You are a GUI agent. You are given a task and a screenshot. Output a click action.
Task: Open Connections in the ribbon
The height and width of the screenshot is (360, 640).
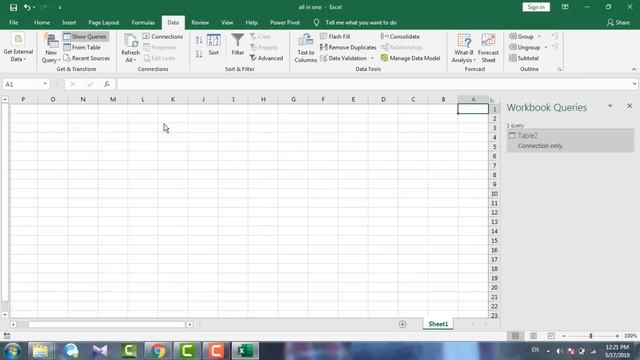pyautogui.click(x=163, y=36)
